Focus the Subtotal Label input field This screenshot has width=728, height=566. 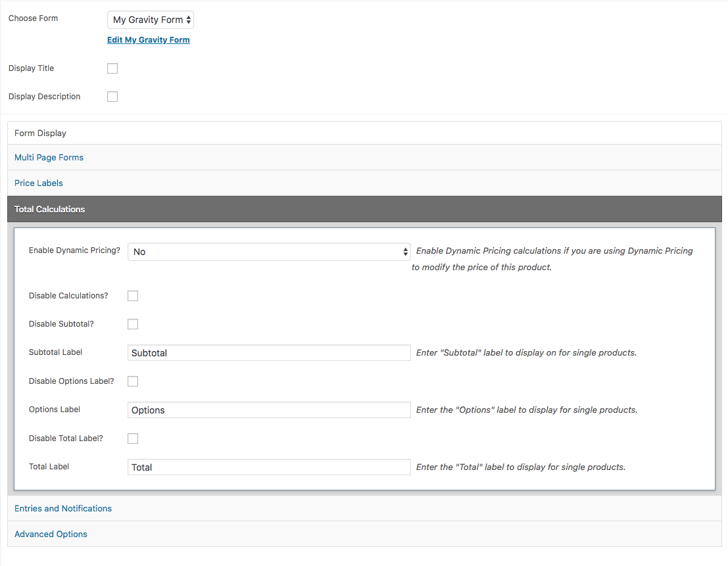[x=269, y=352]
